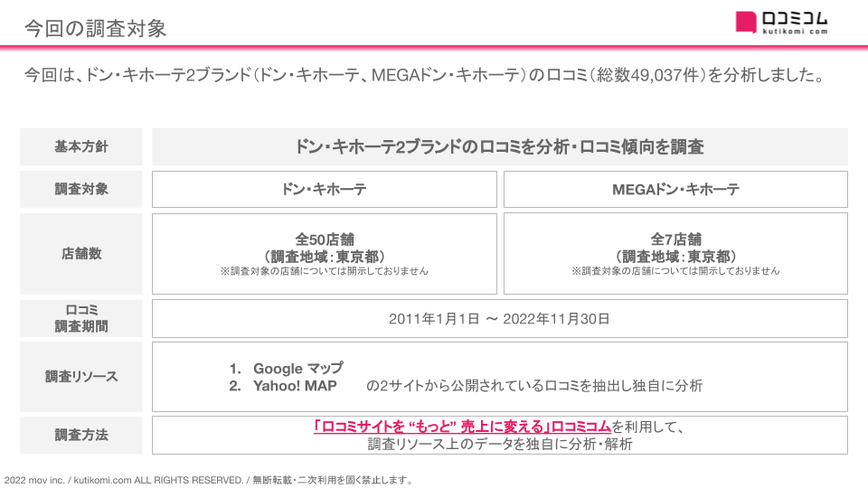Click the line 調査リソース上のデータを独自に分析・解析

coord(500,445)
